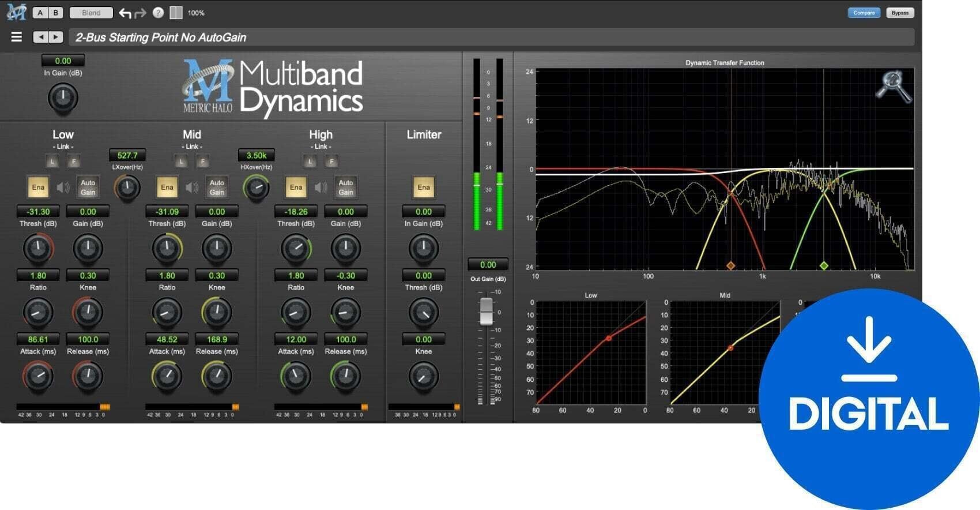
Task: Click the Bypass button
Action: [x=900, y=13]
